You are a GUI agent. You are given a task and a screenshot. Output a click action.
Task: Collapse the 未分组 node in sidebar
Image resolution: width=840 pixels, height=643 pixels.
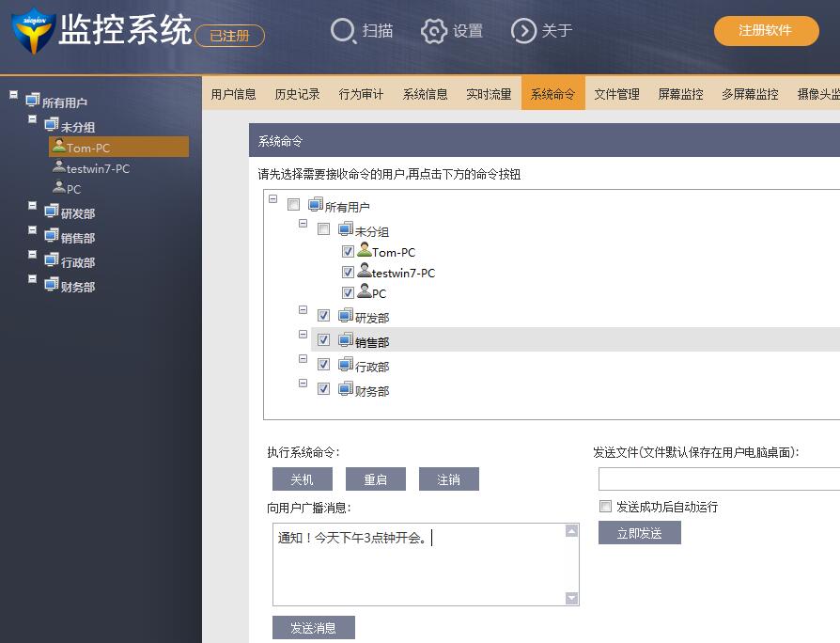pos(33,121)
